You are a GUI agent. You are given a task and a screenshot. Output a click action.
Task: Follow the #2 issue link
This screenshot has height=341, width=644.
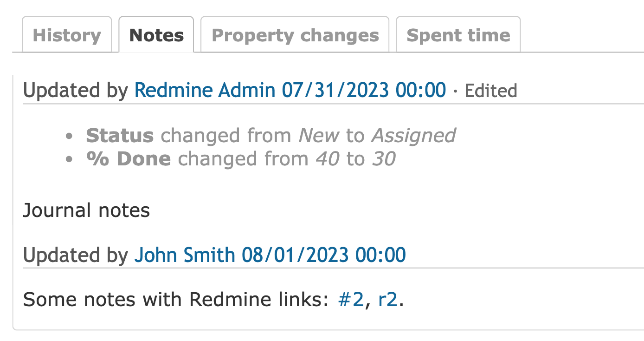click(351, 300)
